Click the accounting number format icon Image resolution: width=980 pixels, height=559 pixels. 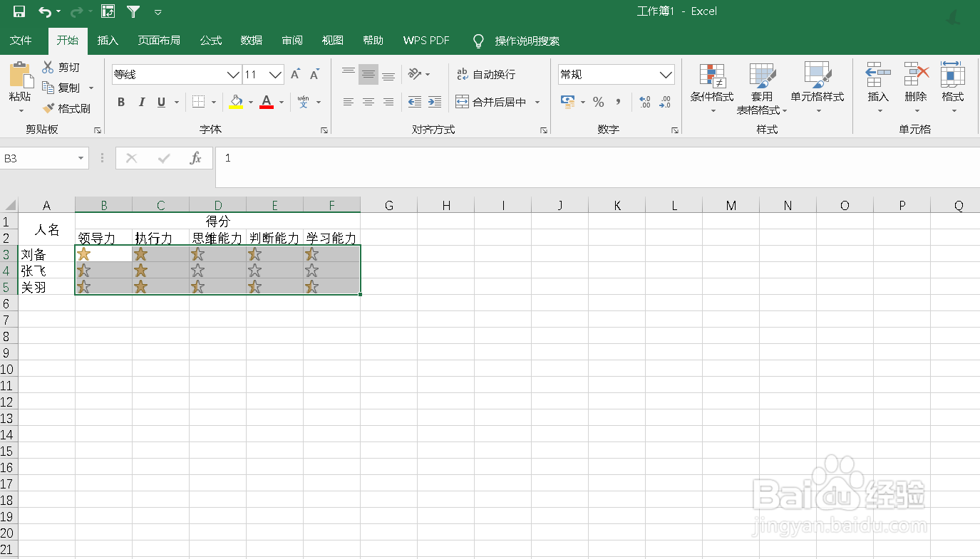click(568, 102)
